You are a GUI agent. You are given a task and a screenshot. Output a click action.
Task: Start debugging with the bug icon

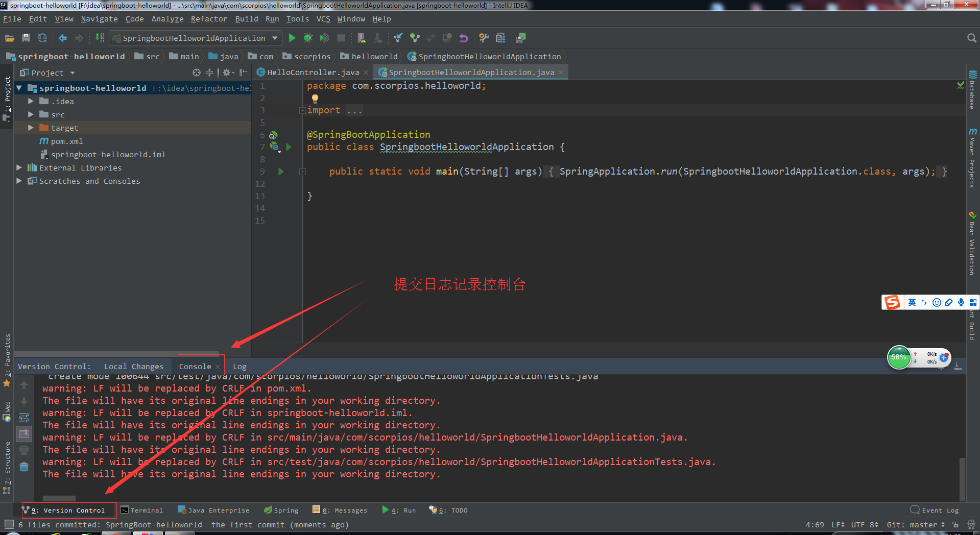point(308,38)
